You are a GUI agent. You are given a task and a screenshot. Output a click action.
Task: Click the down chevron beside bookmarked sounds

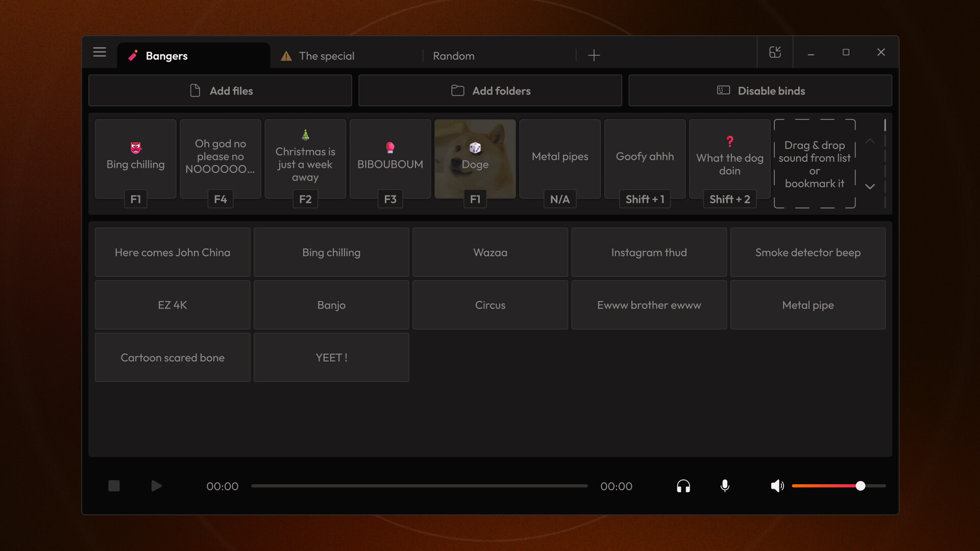[870, 186]
